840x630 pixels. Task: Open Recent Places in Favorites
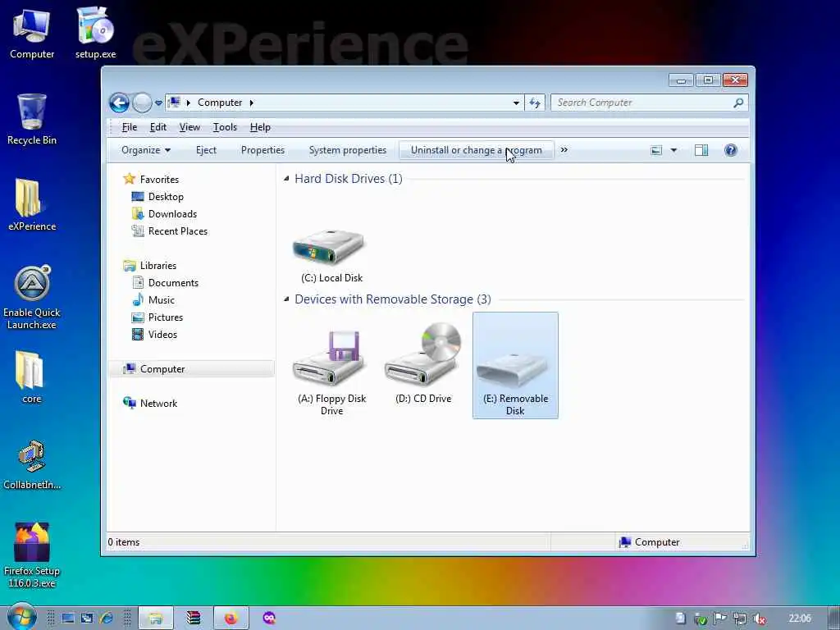[177, 231]
